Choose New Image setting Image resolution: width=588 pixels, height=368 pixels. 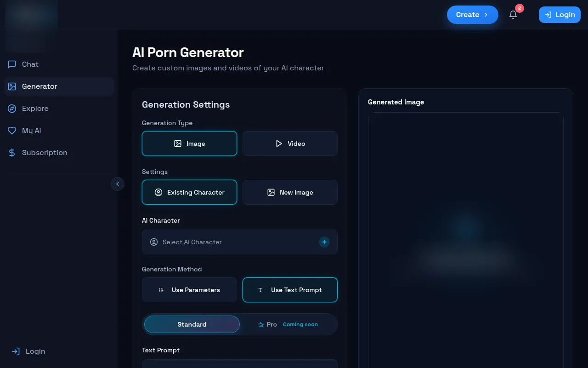(290, 192)
